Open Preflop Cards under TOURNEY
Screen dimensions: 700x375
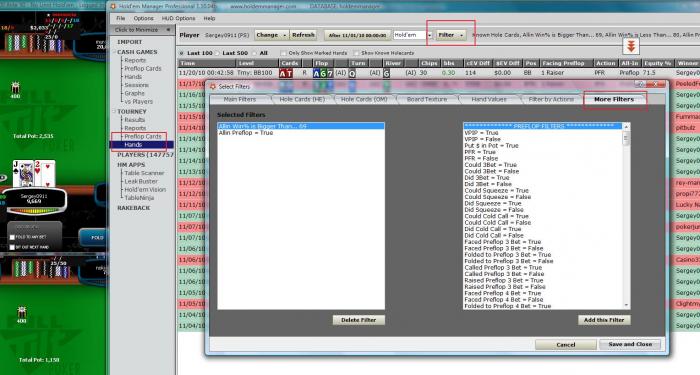pyautogui.click(x=142, y=137)
